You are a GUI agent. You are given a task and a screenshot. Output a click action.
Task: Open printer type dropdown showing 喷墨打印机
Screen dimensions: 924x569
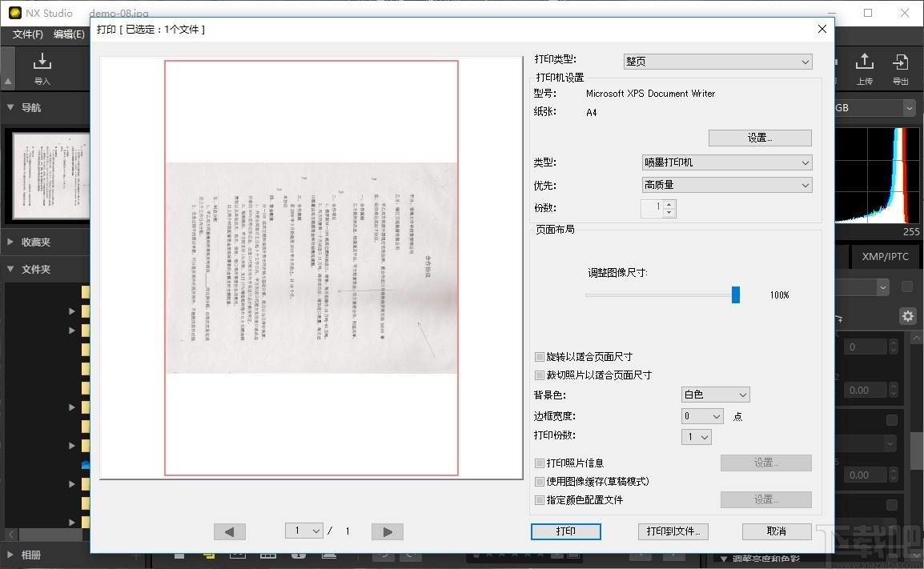pyautogui.click(x=727, y=162)
